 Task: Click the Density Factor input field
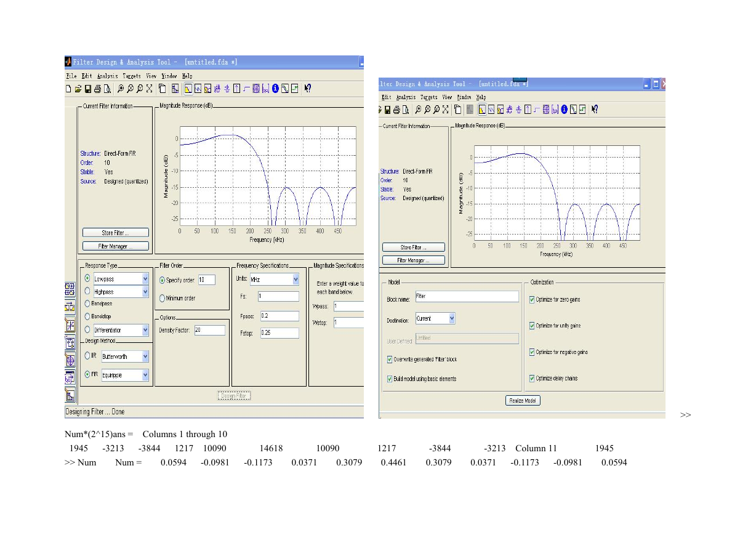tap(209, 330)
